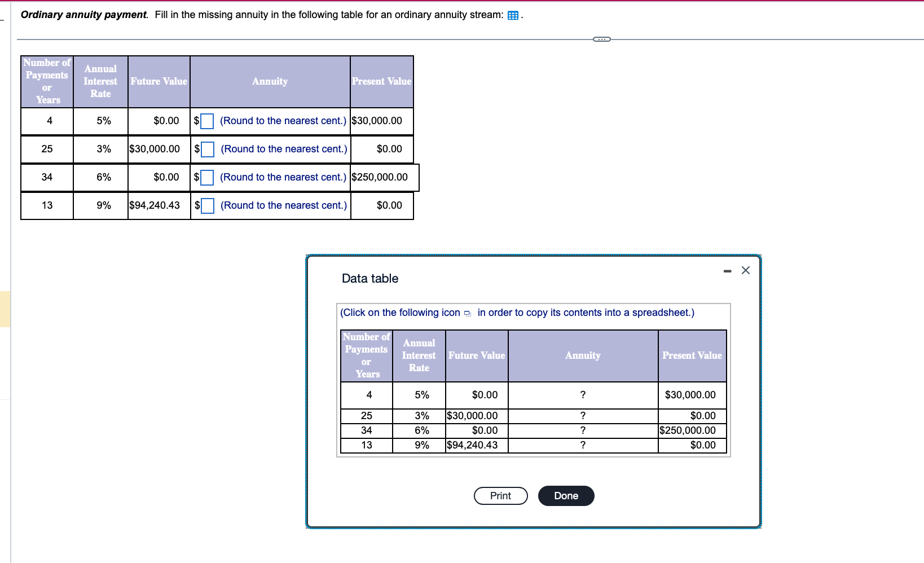The height and width of the screenshot is (563, 924).
Task: Click the annuity input box in the 6% row
Action: click(207, 177)
